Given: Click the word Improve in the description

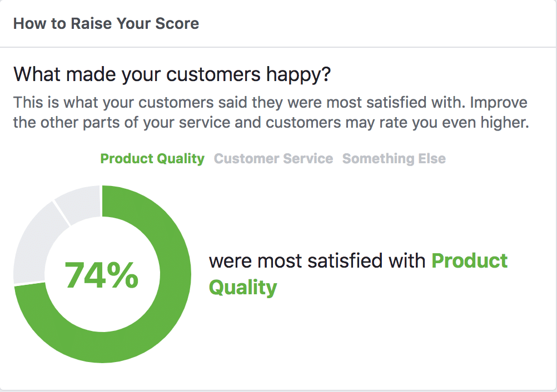Looking at the screenshot, I should point(499,103).
